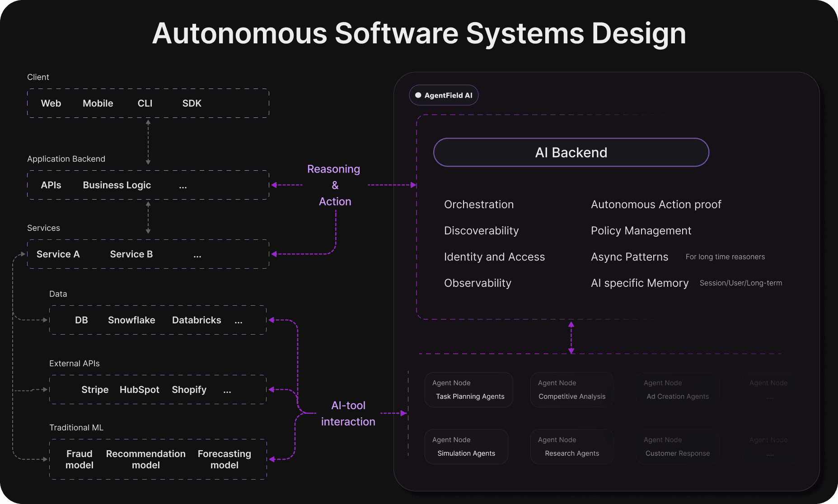838x504 pixels.
Task: Toggle the Research Agents node
Action: coord(571,446)
